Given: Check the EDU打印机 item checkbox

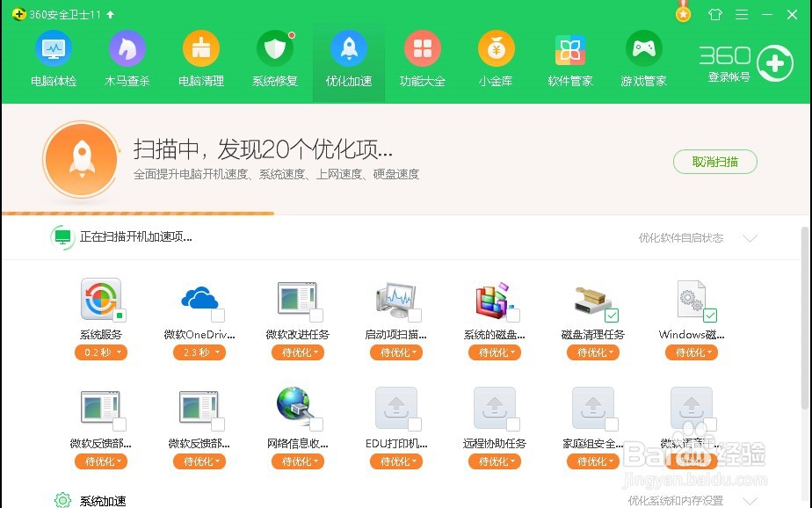Looking at the screenshot, I should [415, 425].
